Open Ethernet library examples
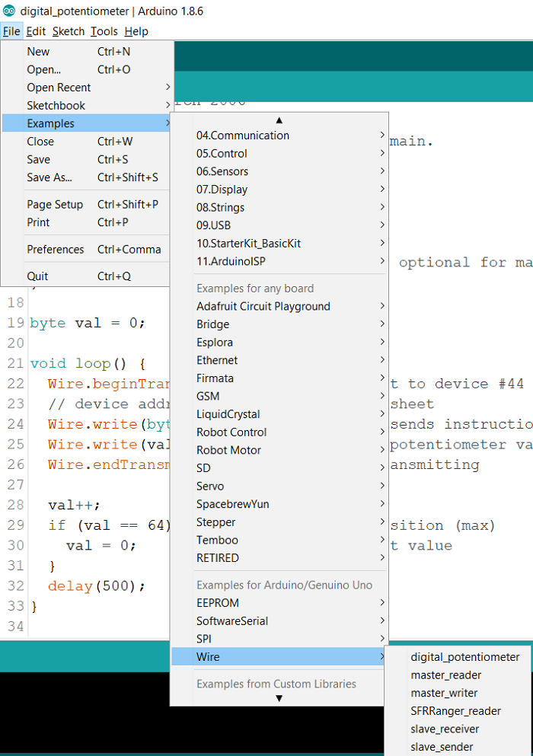533x756 pixels. click(x=279, y=360)
